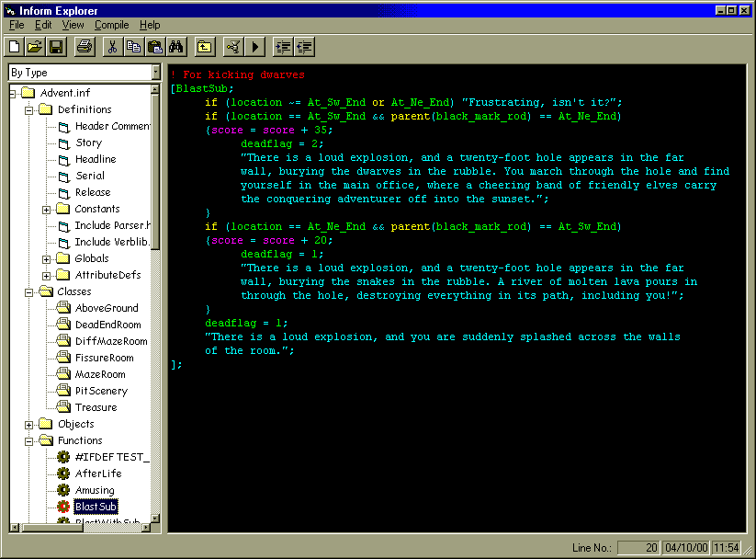Viewport: 756px width, 559px height.
Task: Select Include Parser.h tree item
Action: (112, 225)
